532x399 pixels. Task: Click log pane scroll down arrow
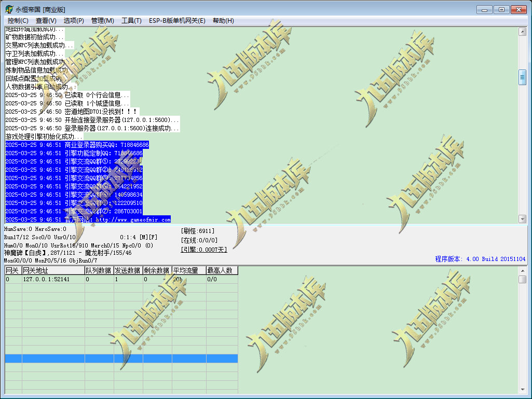pos(523,219)
